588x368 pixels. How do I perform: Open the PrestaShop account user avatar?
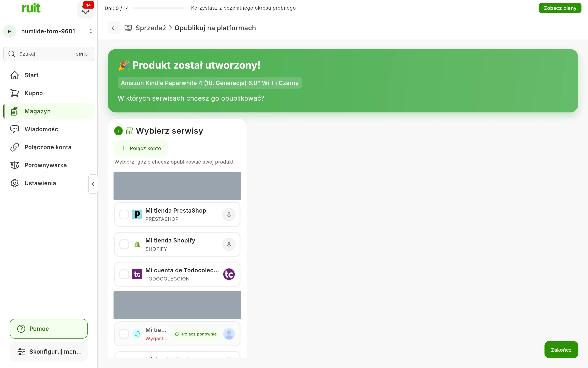click(229, 214)
